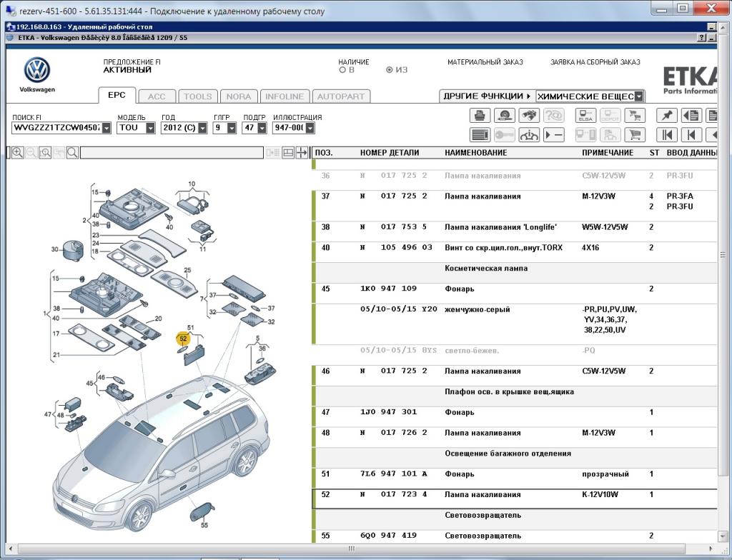Screen dimensions: 732x560
Task: Select part row 52 'N 017 723 4'
Action: 515,499
